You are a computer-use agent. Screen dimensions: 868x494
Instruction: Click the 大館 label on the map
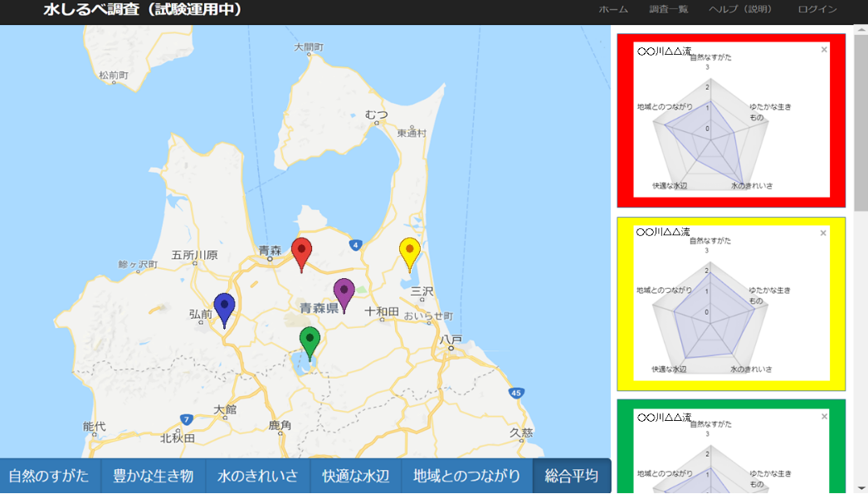point(226,409)
